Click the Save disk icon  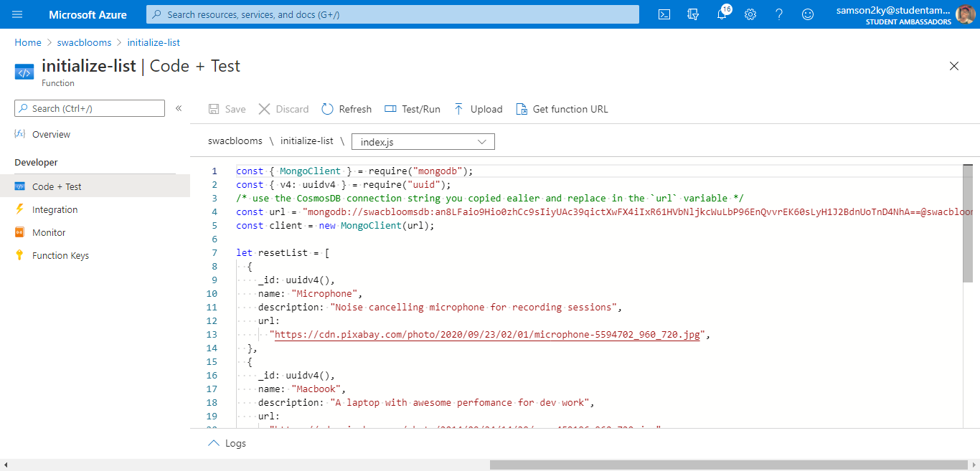click(x=214, y=109)
